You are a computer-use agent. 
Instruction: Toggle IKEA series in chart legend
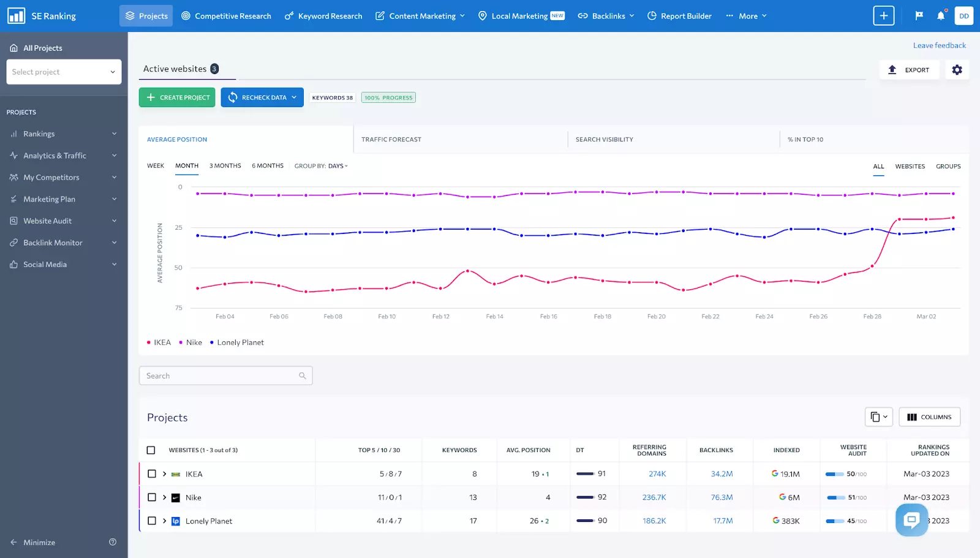159,342
